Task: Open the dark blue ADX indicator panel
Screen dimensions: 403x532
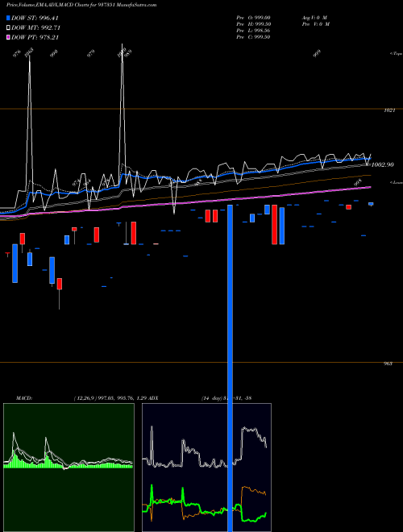Action: (206, 468)
